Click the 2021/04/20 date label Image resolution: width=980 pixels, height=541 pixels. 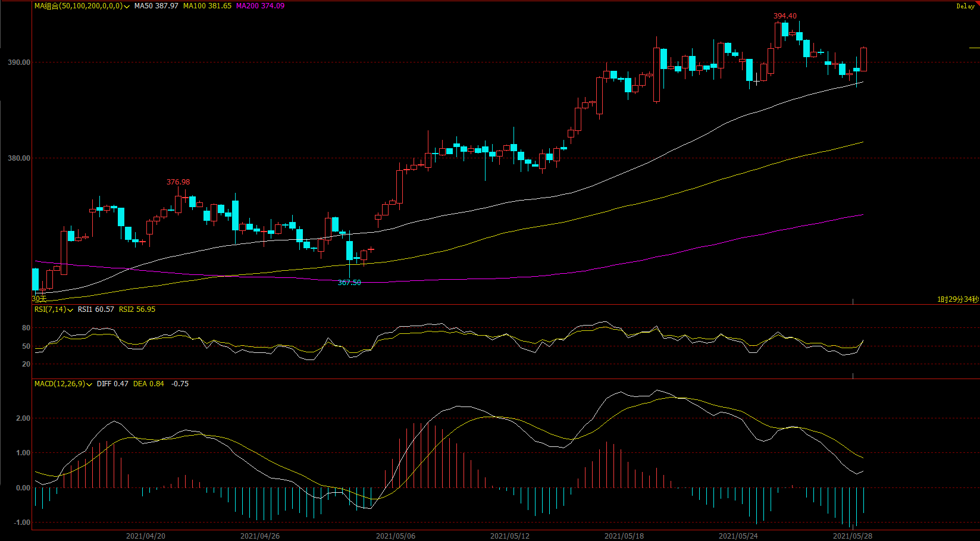pos(146,536)
